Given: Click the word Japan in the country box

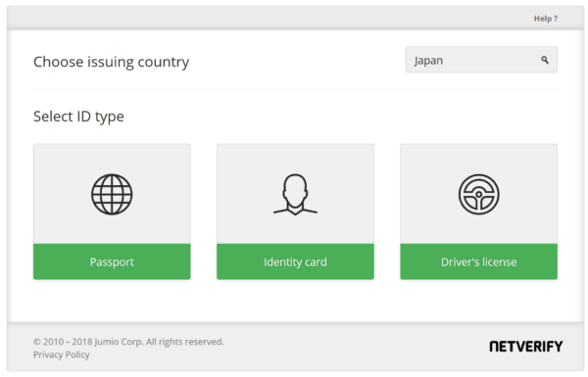Looking at the screenshot, I should tap(428, 61).
